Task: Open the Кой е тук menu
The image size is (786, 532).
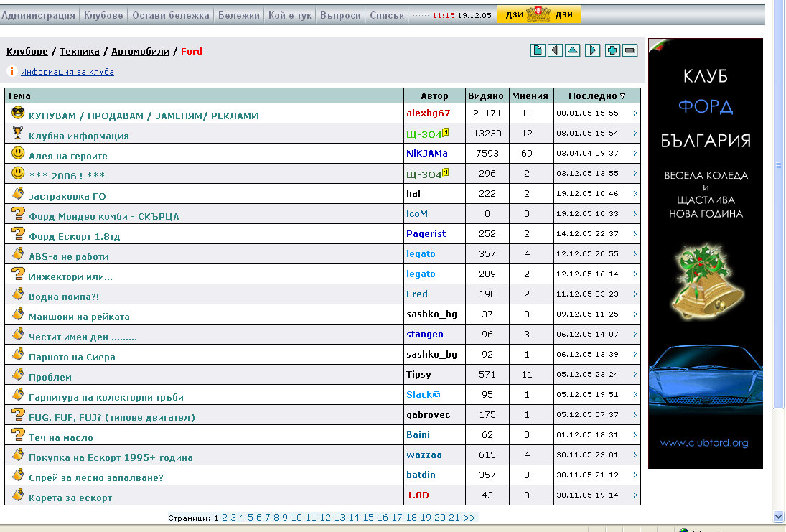Action: (289, 15)
